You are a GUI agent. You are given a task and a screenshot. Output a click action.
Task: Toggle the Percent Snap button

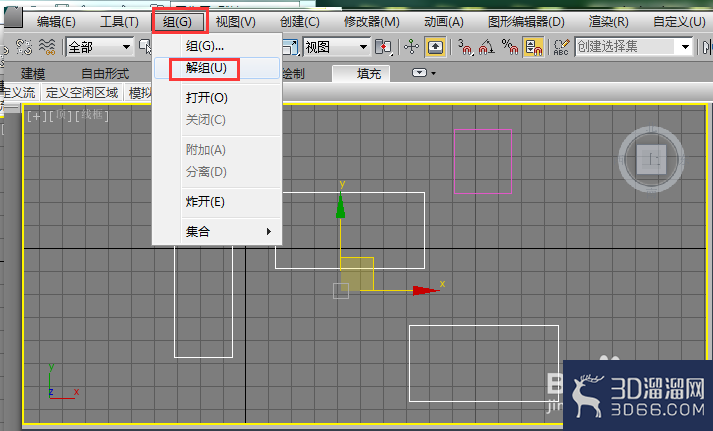click(x=510, y=46)
